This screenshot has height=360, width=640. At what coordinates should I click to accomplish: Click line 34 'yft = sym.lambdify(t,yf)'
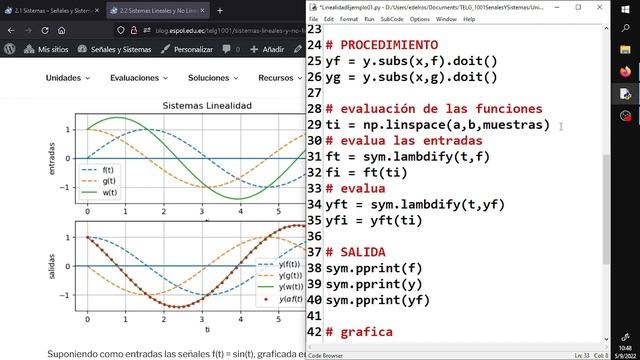pos(415,204)
